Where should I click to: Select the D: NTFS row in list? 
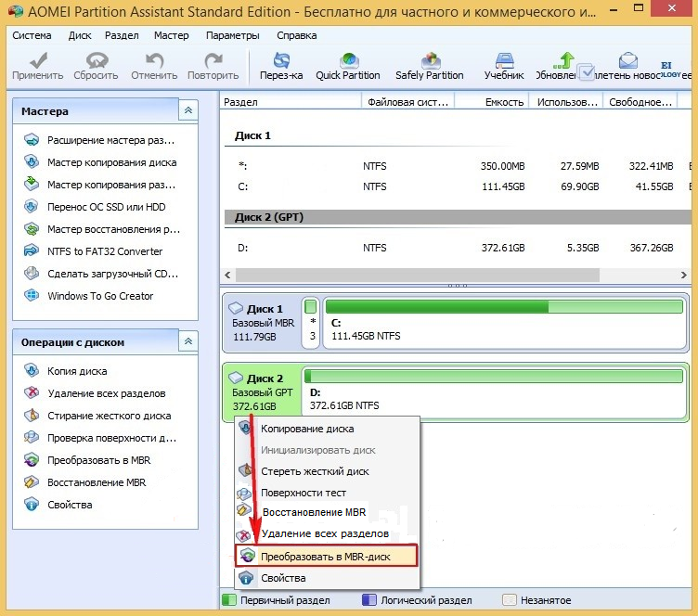tap(457, 248)
